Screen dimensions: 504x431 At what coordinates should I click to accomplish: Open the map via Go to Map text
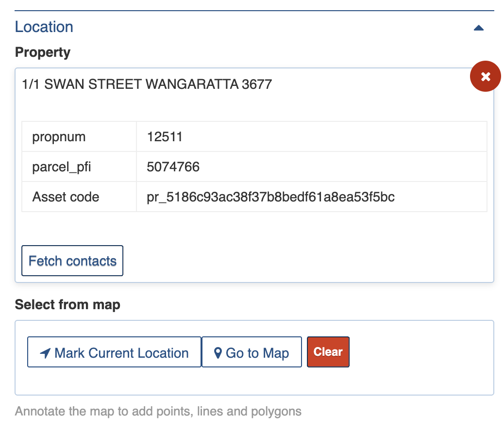pos(257,353)
